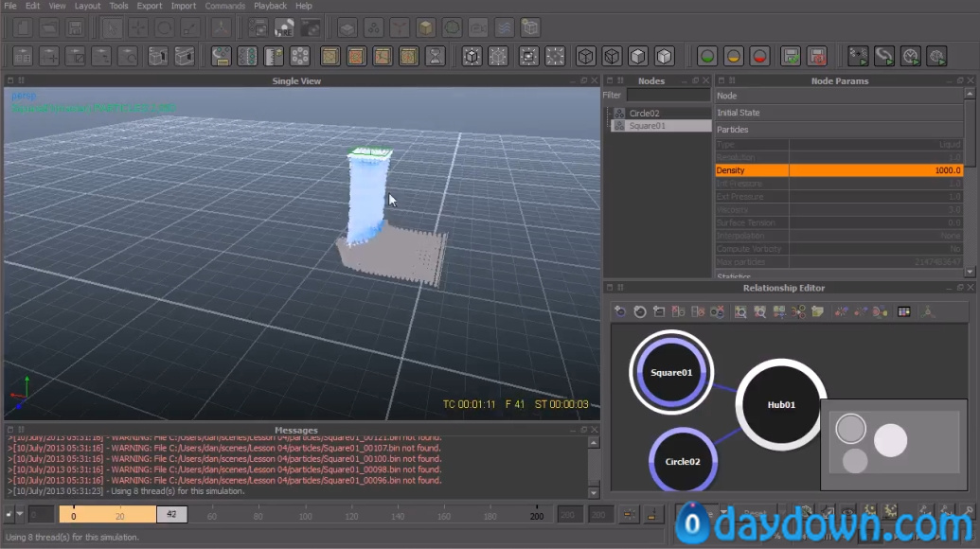
Task: Click frame 160 on the timeline
Action: pos(444,517)
